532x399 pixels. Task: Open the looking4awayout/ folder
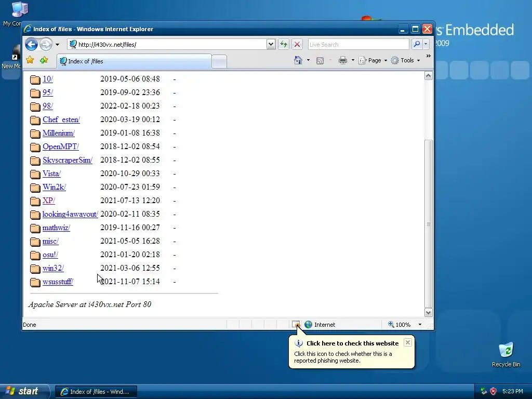[x=70, y=214]
